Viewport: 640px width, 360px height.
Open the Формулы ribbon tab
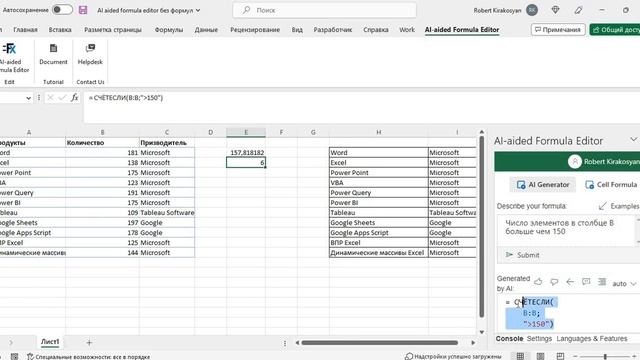[x=169, y=29]
